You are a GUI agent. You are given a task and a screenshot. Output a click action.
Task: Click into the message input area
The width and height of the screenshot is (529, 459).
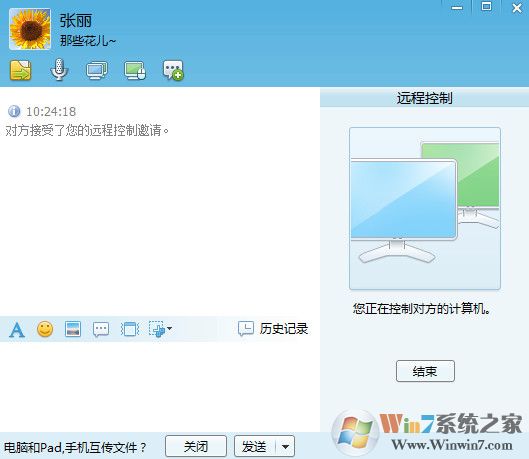160,386
